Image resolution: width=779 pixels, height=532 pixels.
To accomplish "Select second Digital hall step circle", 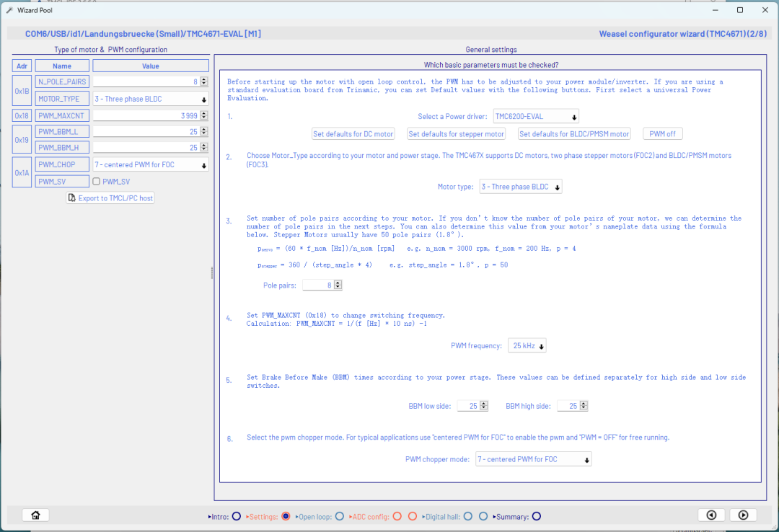I will tap(483, 517).
